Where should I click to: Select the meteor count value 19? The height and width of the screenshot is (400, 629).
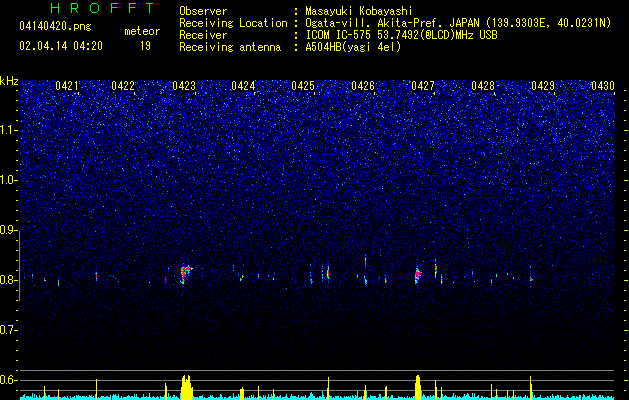pyautogui.click(x=145, y=46)
